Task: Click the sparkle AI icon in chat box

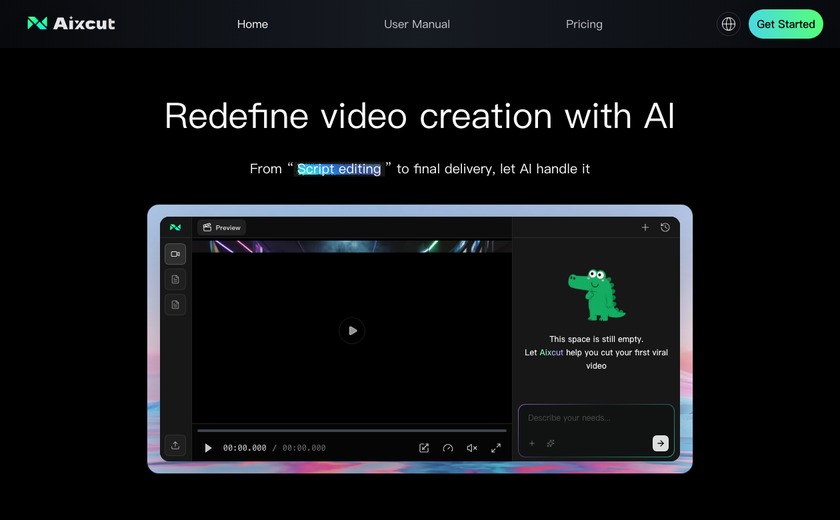Action: tap(550, 443)
